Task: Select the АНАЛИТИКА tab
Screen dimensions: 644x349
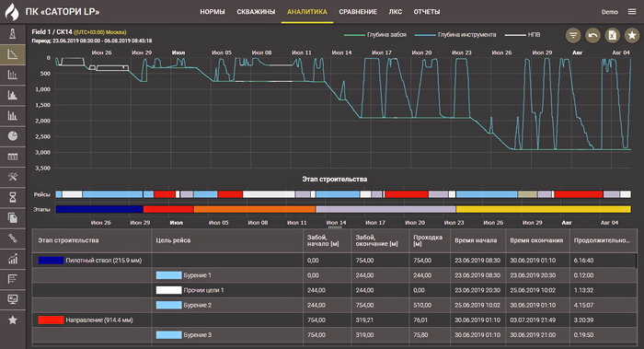Action: 307,12
